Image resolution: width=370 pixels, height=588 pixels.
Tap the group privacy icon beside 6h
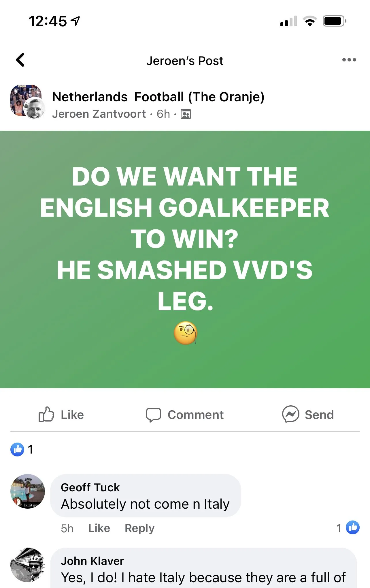pyautogui.click(x=186, y=114)
